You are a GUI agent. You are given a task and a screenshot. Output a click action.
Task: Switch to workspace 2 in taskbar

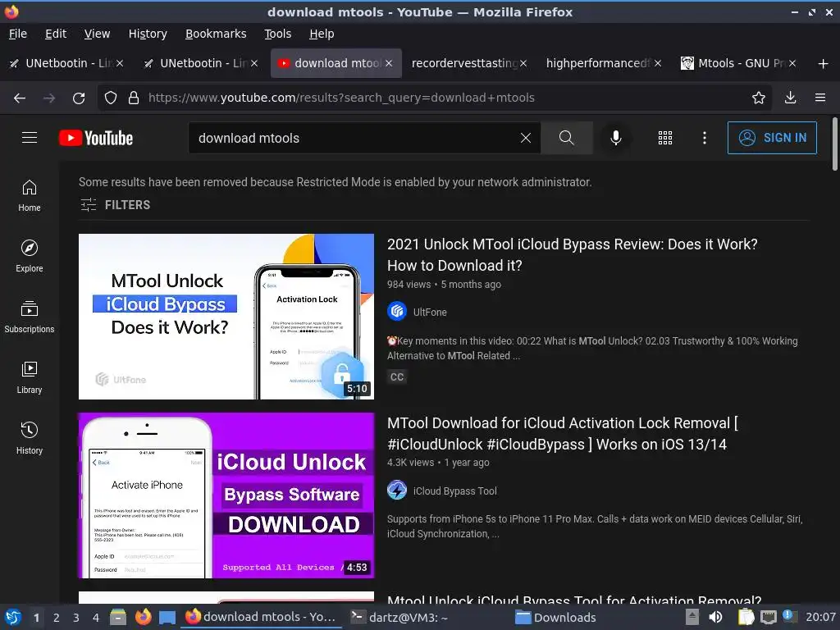[x=57, y=618]
